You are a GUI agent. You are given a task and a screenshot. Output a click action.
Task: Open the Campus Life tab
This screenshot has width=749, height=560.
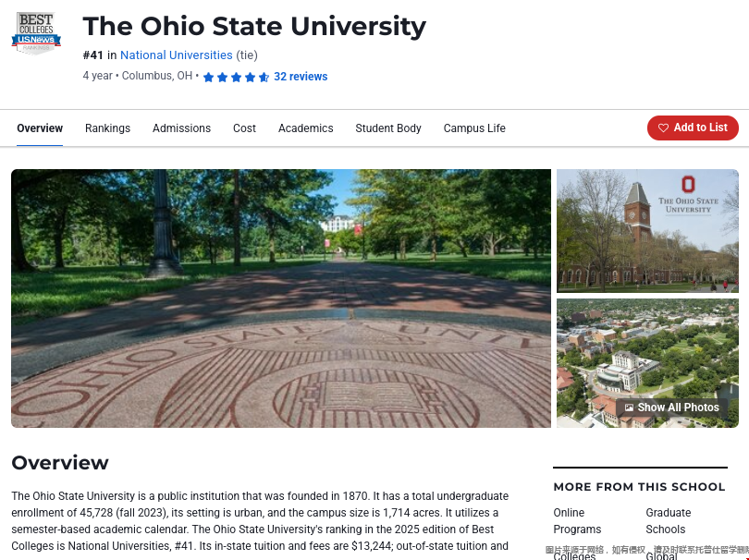tap(474, 128)
